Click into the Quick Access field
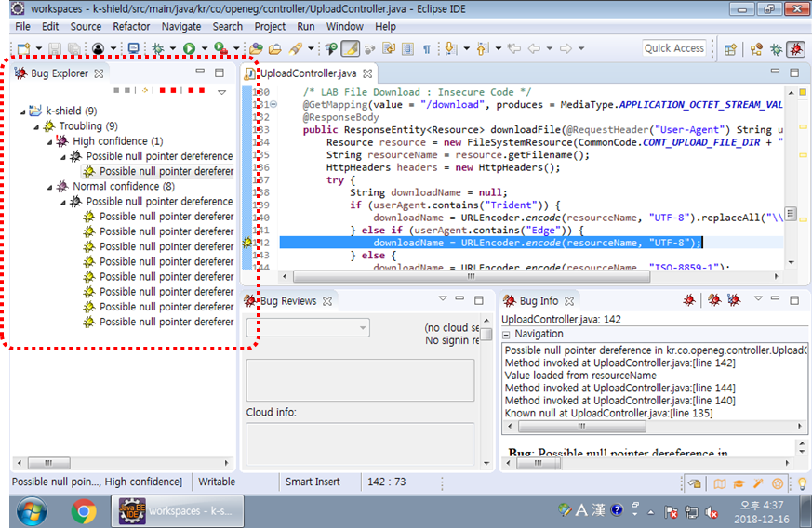Image resolution: width=812 pixels, height=528 pixels. tap(674, 48)
